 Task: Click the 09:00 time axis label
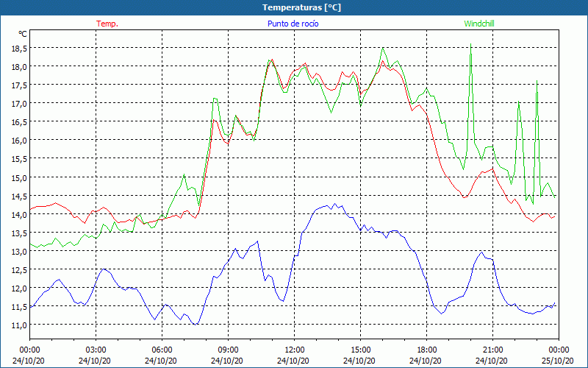(228, 350)
